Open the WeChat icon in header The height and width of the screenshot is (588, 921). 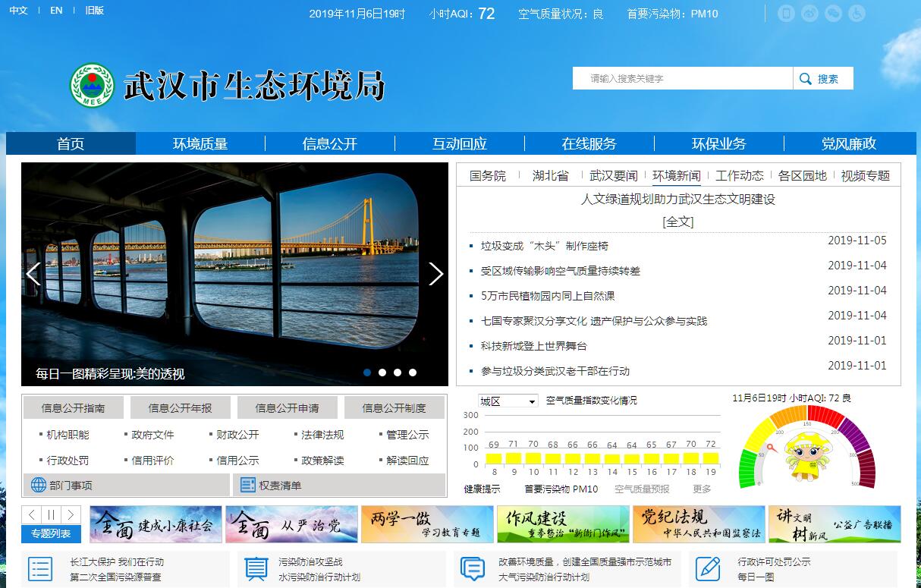tap(833, 14)
